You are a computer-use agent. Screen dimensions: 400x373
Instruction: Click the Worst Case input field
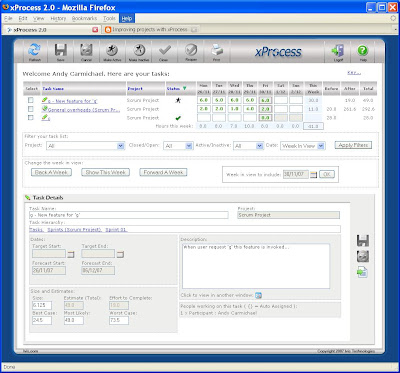tap(119, 321)
